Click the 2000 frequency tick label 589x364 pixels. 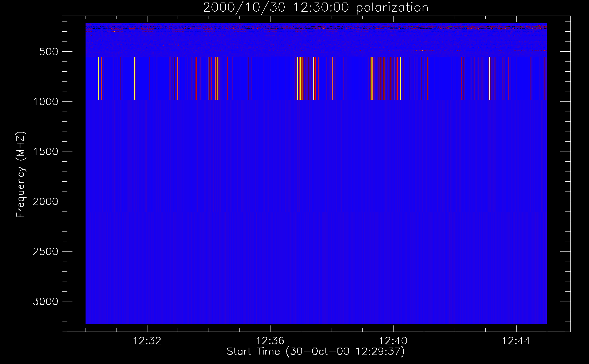[46, 201]
